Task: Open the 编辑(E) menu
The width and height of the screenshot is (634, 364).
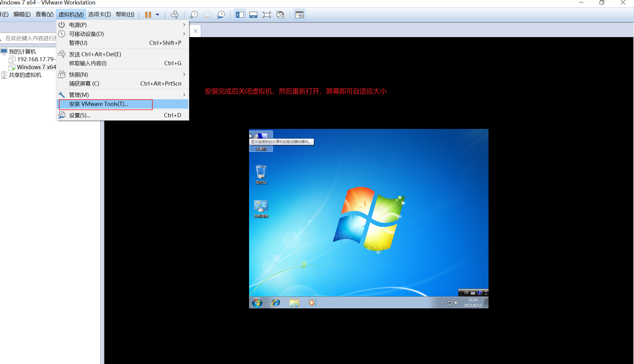Action: pyautogui.click(x=22, y=14)
